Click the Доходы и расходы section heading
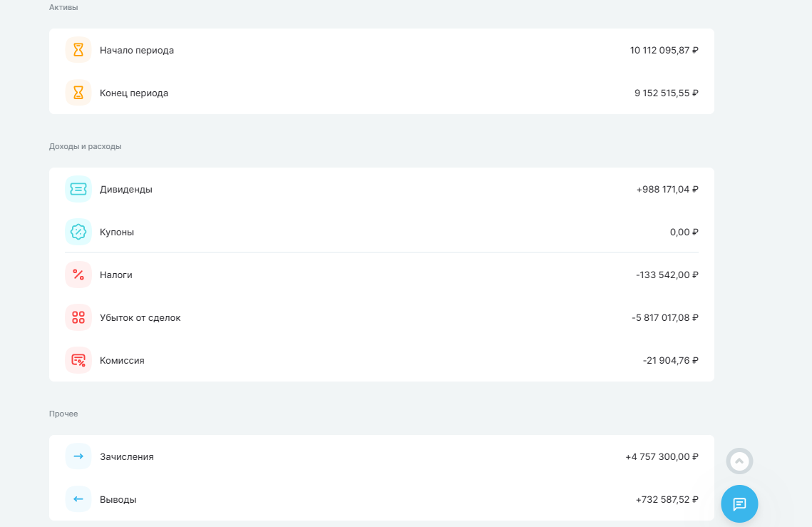The image size is (812, 527). (x=85, y=146)
